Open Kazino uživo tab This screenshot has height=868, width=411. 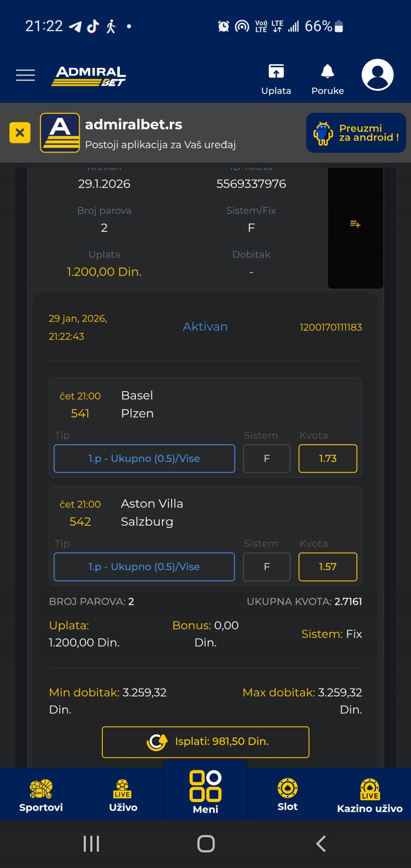370,795
